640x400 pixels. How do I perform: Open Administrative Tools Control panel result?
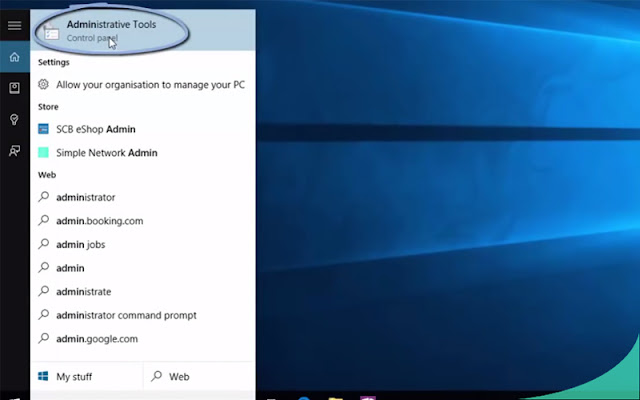tap(143, 31)
